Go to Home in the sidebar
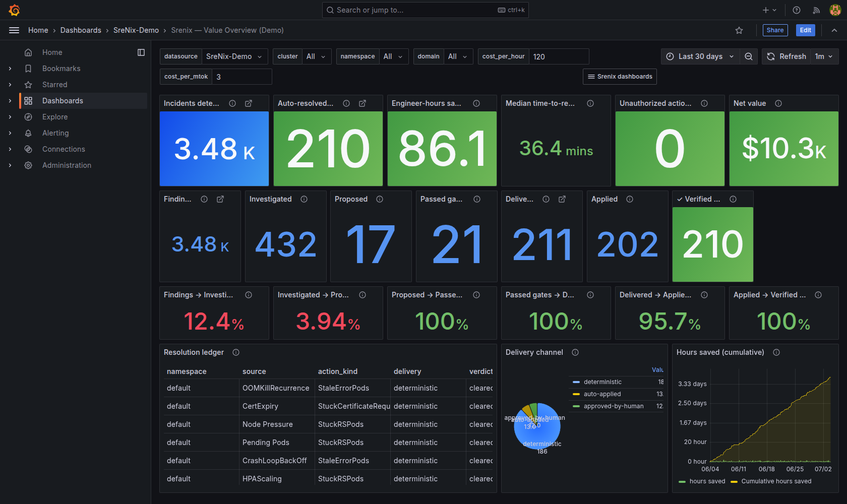The image size is (847, 504). coord(52,52)
